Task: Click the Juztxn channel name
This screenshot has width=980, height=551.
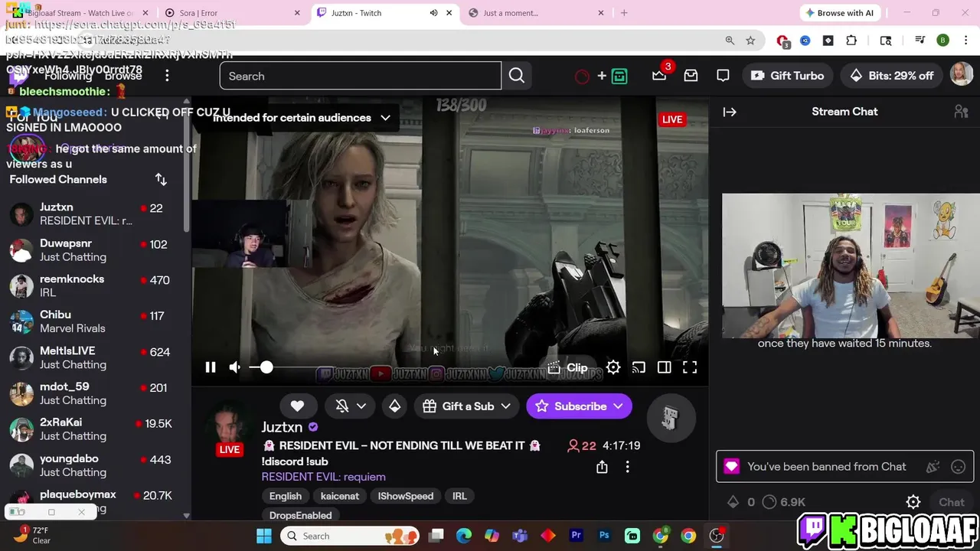Action: click(282, 427)
